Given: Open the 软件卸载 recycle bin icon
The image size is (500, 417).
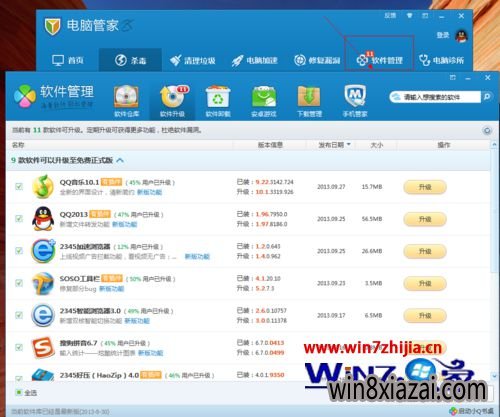Looking at the screenshot, I should (218, 101).
